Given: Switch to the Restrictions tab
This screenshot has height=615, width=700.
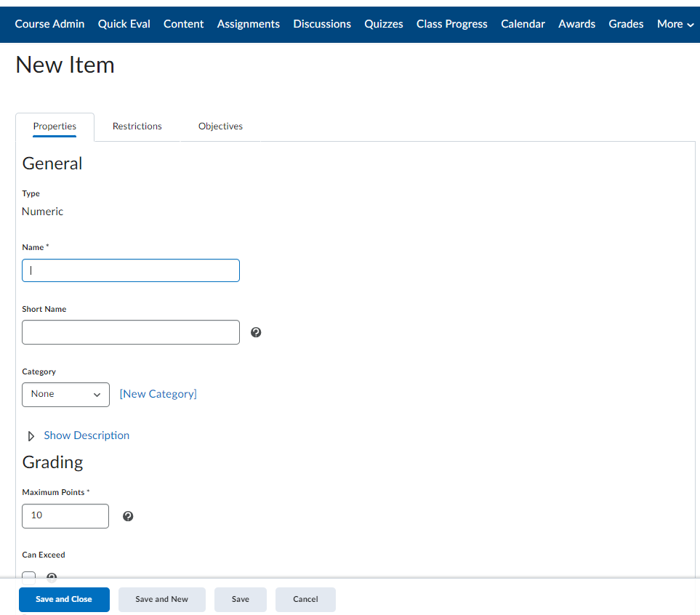Looking at the screenshot, I should [137, 126].
